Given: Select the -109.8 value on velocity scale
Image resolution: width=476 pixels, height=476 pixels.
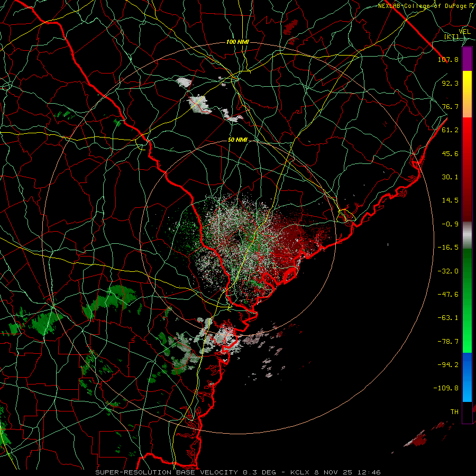Looking at the screenshot, I should 446,388.
